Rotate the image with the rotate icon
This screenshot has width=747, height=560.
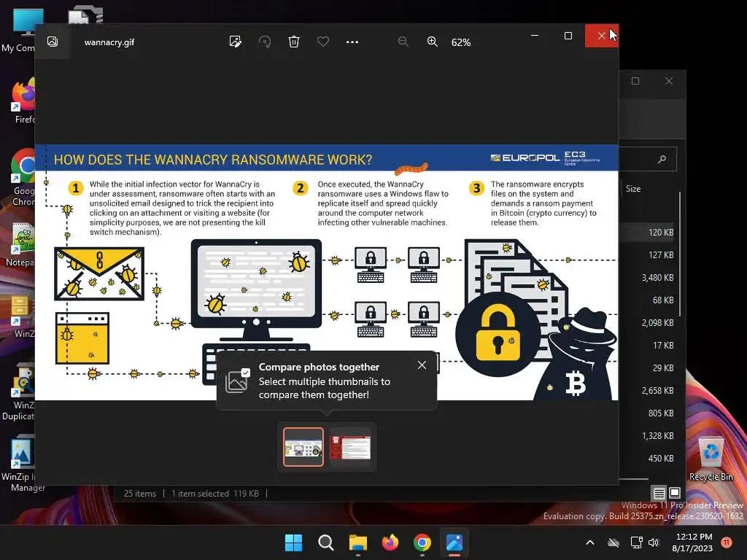point(265,42)
